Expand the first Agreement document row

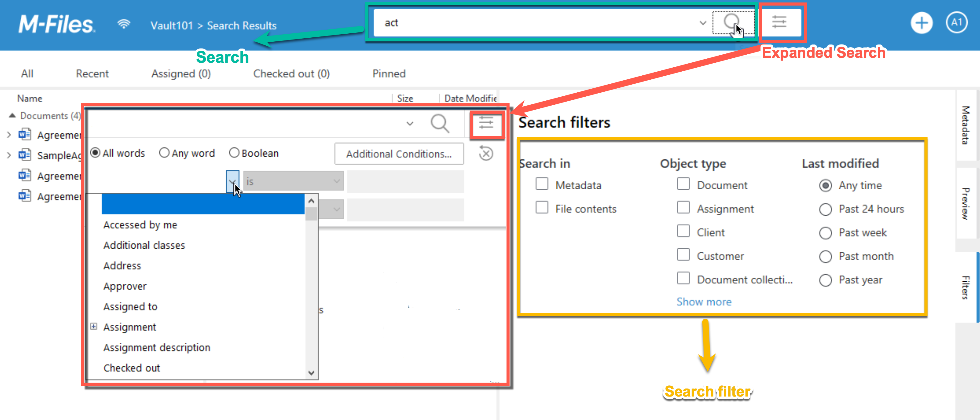click(x=9, y=135)
